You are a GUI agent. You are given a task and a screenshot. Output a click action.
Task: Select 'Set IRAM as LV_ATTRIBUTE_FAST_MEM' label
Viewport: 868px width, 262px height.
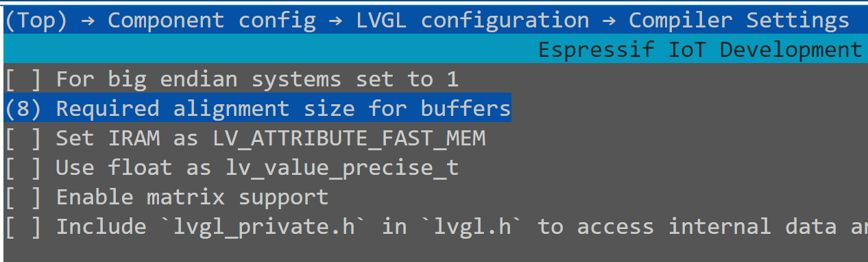271,139
